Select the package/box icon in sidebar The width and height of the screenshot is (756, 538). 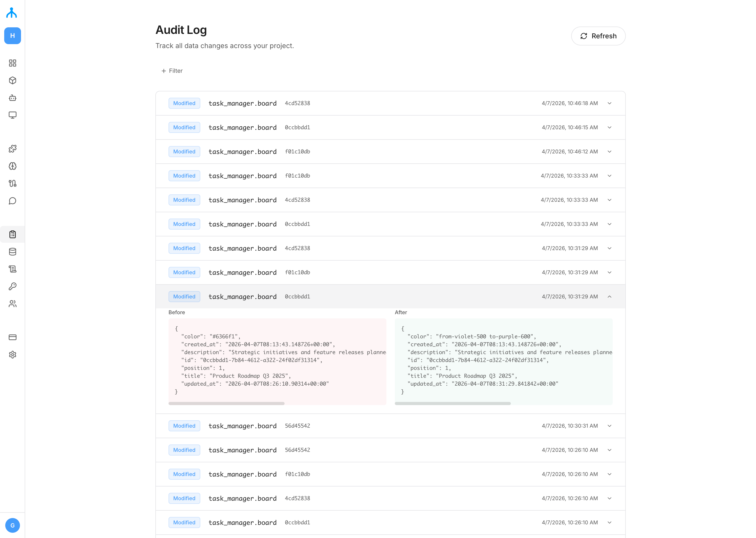click(13, 80)
